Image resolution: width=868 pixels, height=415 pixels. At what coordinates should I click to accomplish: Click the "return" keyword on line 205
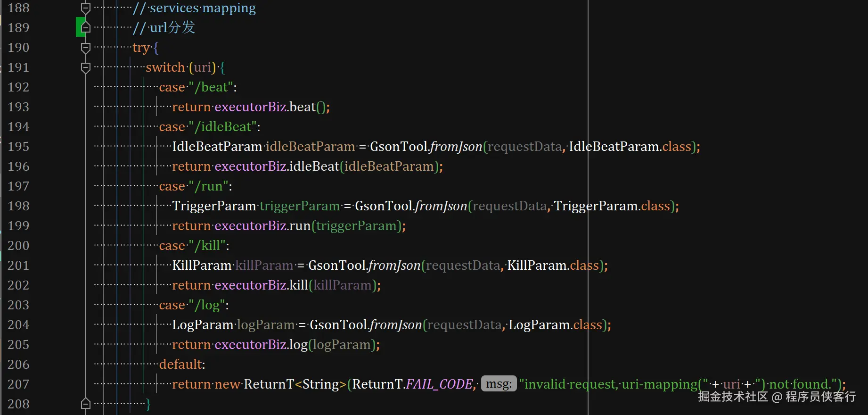click(191, 345)
